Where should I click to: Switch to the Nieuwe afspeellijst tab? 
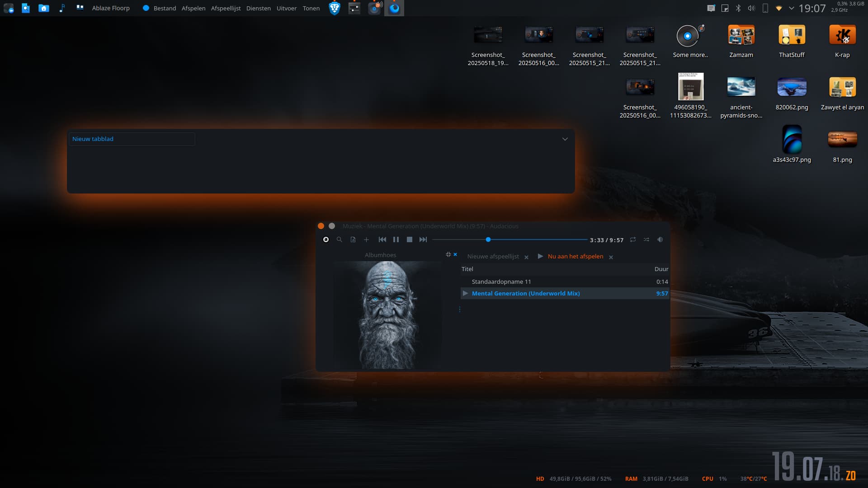[x=493, y=256]
